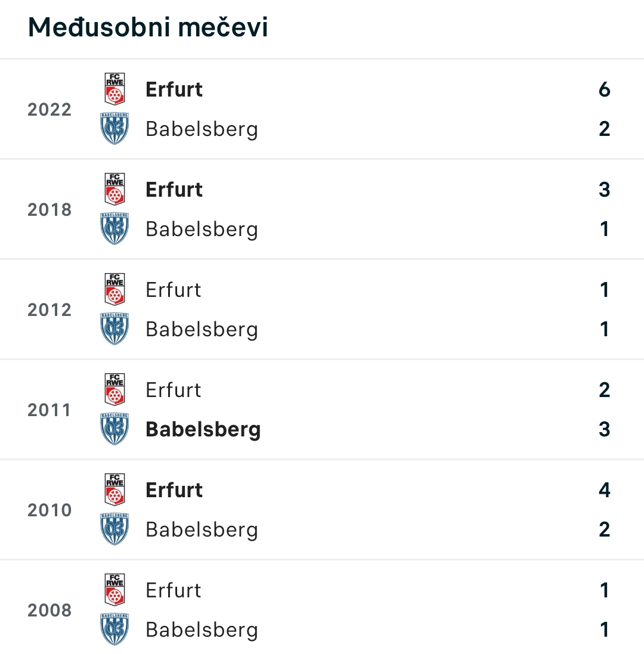Click the Babelsberg crest in the 2011 match

point(114,429)
